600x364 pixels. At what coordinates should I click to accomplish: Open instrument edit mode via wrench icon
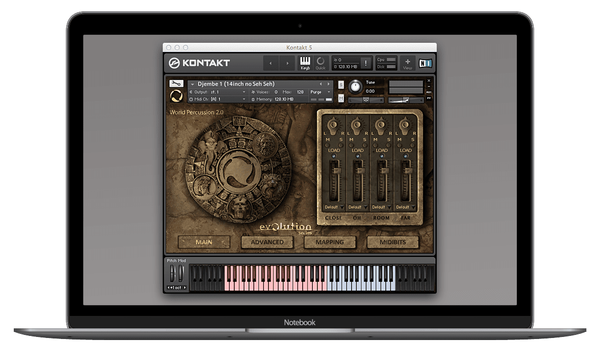(176, 84)
